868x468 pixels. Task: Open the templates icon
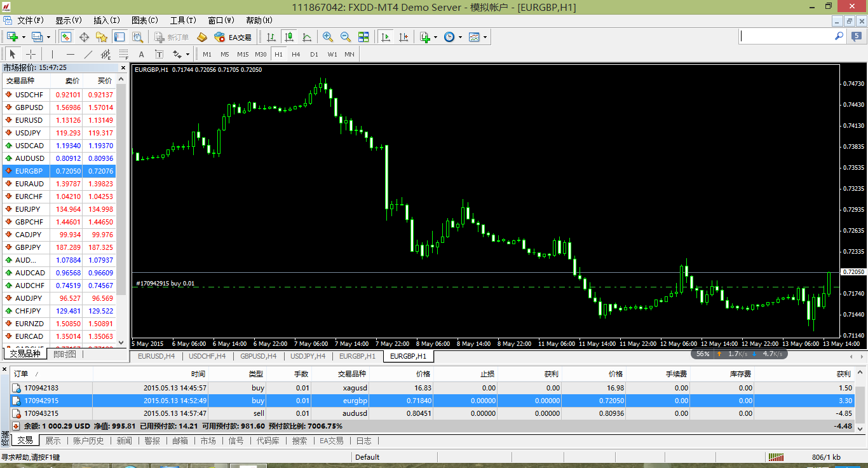[474, 37]
